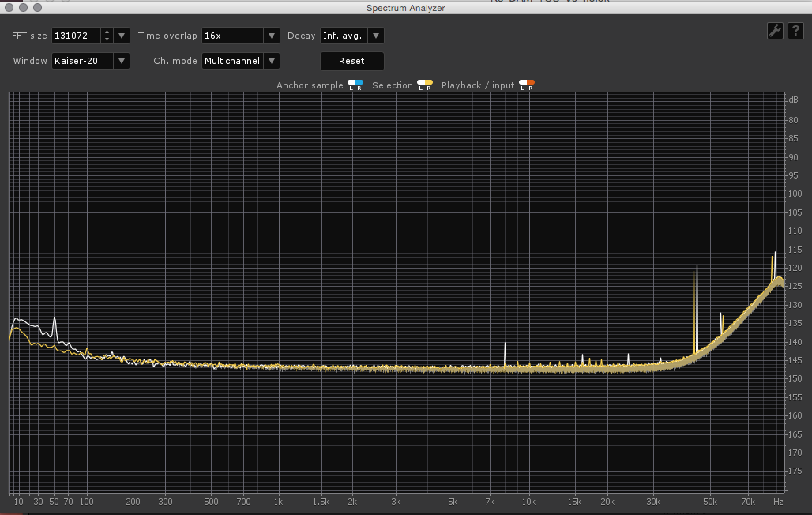Click the 50k frequency axis label
Image resolution: width=812 pixels, height=515 pixels.
click(710, 502)
